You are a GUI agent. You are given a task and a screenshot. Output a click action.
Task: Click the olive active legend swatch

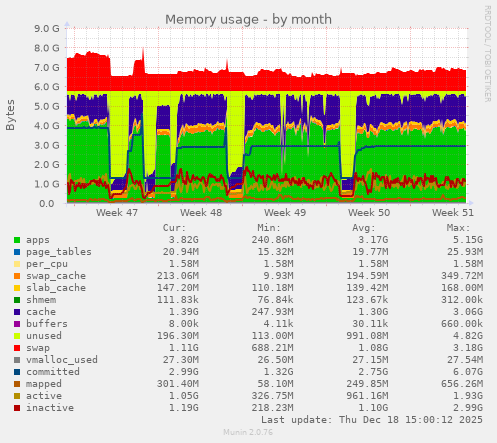pyautogui.click(x=17, y=396)
